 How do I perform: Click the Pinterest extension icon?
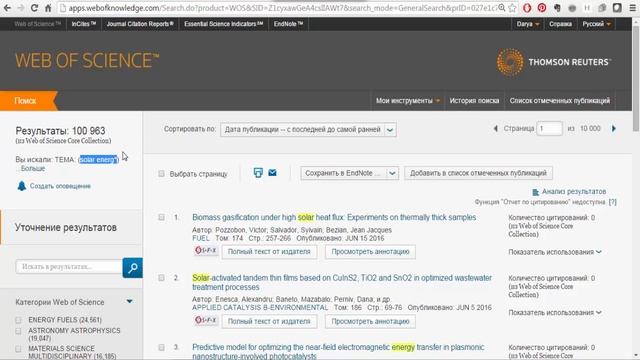(542, 8)
